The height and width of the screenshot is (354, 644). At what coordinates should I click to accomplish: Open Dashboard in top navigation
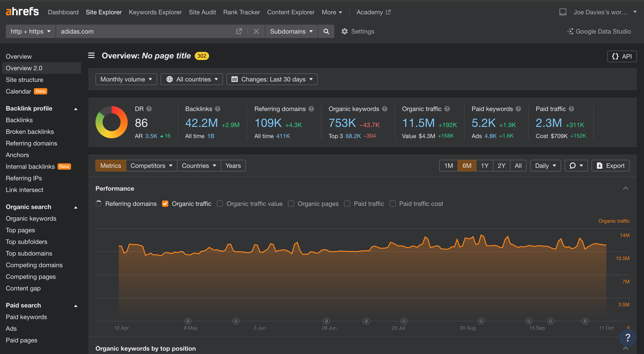63,12
